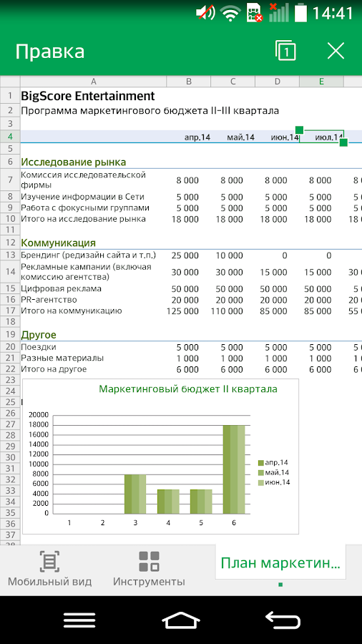
Task: Switch to Мобильный вид
Action: [x=49, y=570]
